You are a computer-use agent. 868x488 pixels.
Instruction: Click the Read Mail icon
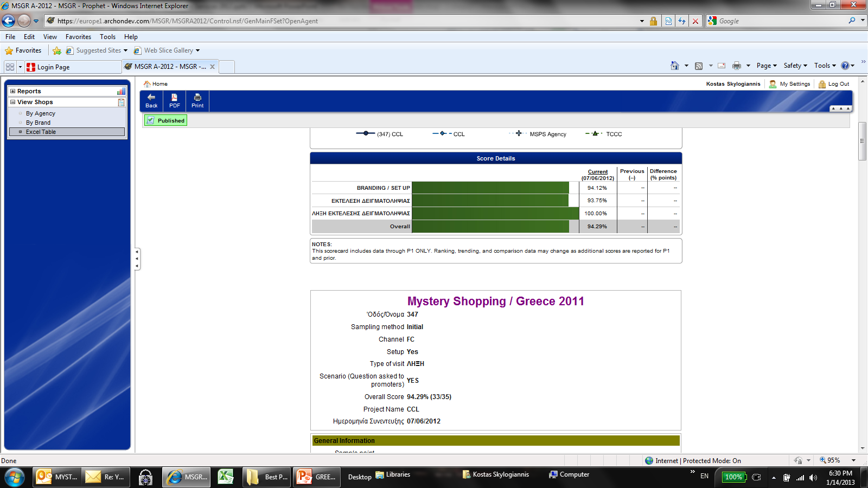722,66
